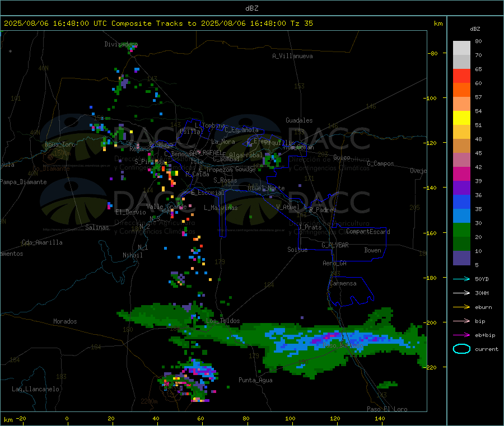The image size is (504, 426).
Task: Click the yellow timestamp header 'Composite Tracks to'
Action: click(153, 24)
